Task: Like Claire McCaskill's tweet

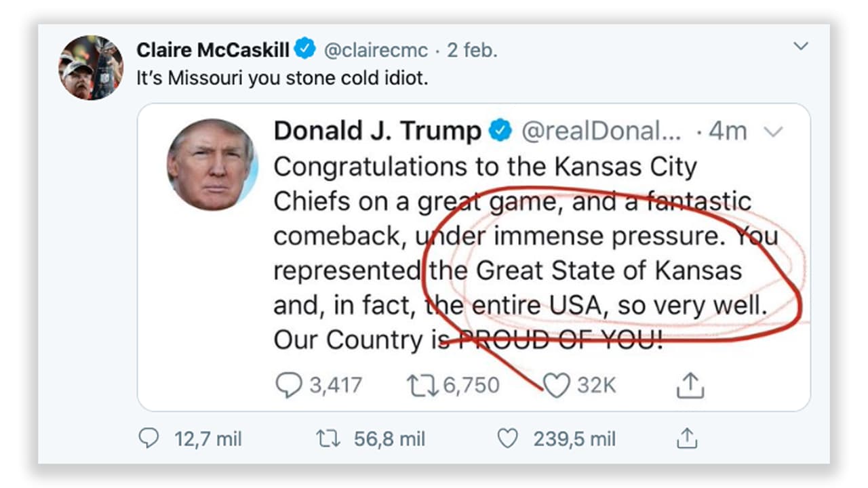Action: [x=507, y=438]
